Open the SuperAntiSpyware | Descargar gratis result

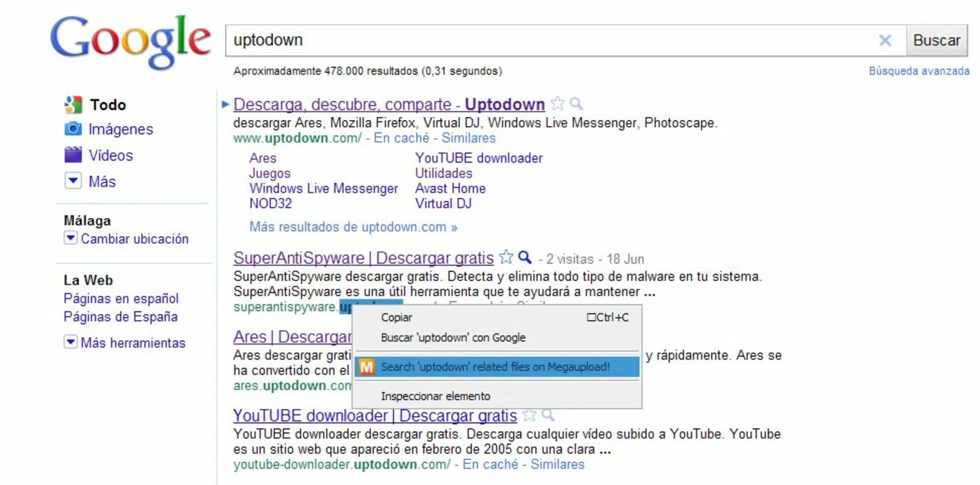[364, 258]
